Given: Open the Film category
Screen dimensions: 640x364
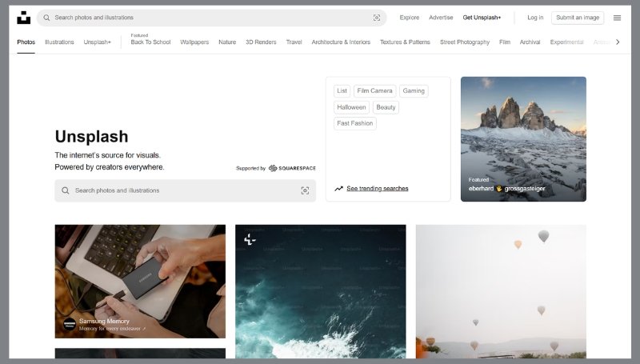Looking at the screenshot, I should coord(505,42).
